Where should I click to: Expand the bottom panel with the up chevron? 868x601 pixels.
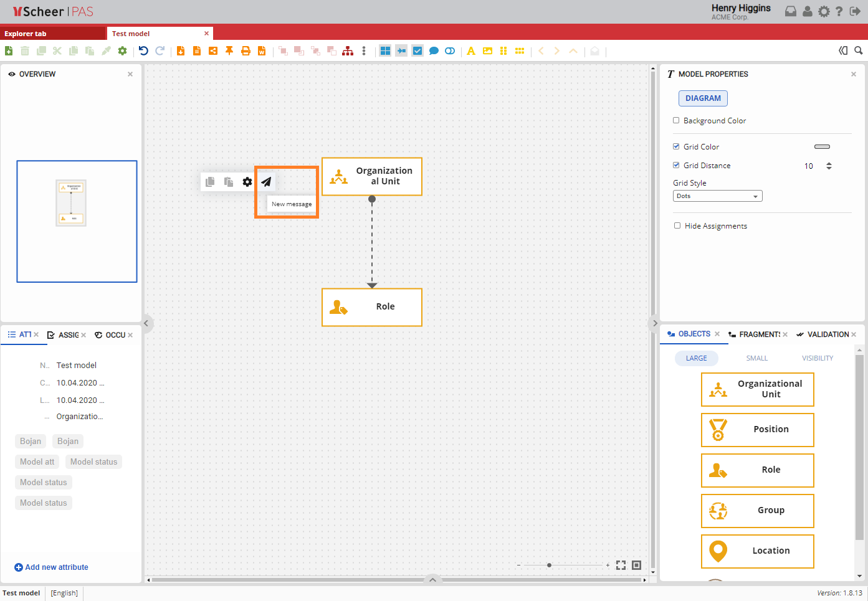432,579
